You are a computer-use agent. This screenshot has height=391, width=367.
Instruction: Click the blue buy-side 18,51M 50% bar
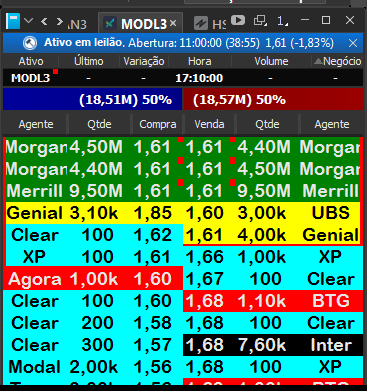(x=93, y=99)
